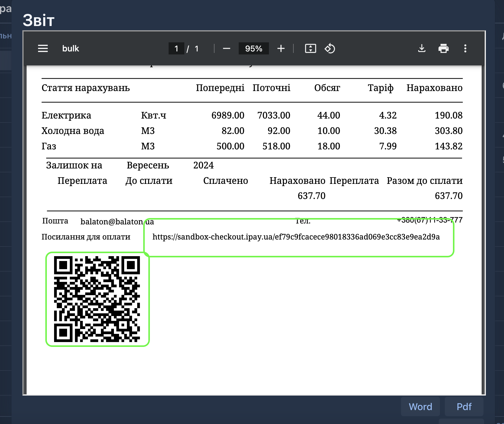The height and width of the screenshot is (424, 504).
Task: Open the PDF viewer more actions menu
Action: 465,48
